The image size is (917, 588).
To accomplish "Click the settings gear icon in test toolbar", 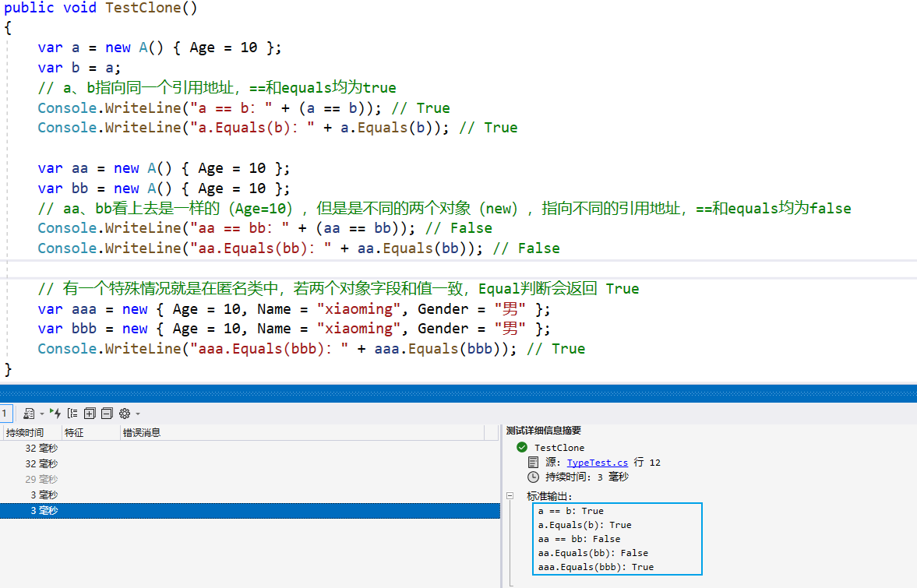I will (x=125, y=414).
